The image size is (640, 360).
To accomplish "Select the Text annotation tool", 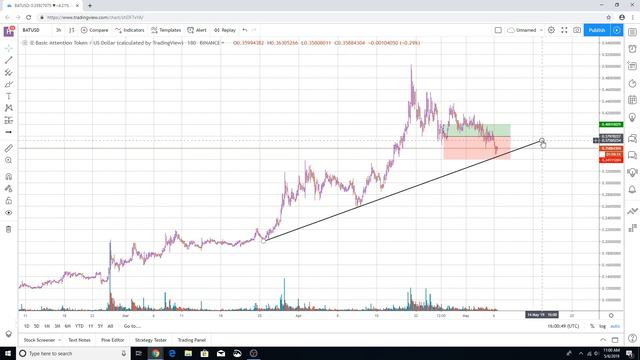I will pyautogui.click(x=9, y=96).
